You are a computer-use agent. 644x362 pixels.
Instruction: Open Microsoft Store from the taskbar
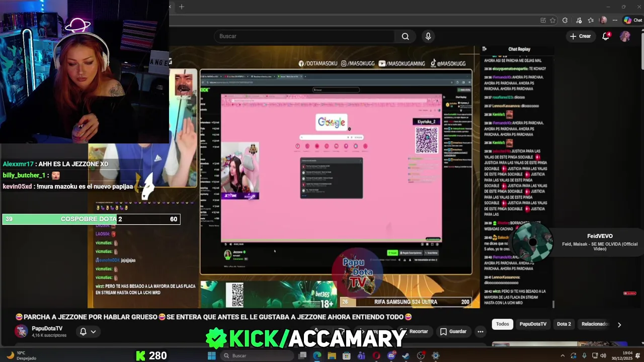coord(347,355)
